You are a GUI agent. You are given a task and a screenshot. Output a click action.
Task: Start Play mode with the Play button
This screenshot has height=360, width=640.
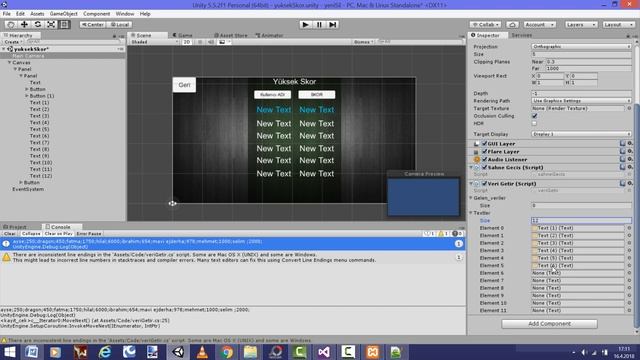coord(305,24)
